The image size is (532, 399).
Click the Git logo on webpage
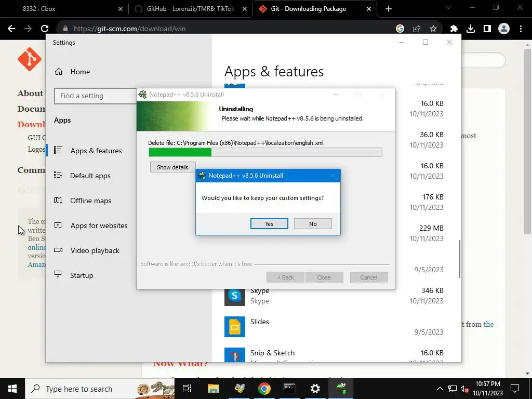pyautogui.click(x=30, y=59)
